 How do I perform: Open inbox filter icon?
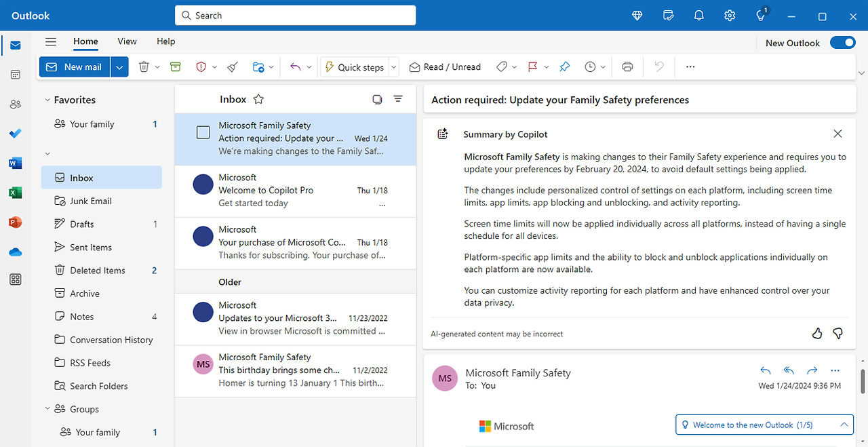pos(398,99)
